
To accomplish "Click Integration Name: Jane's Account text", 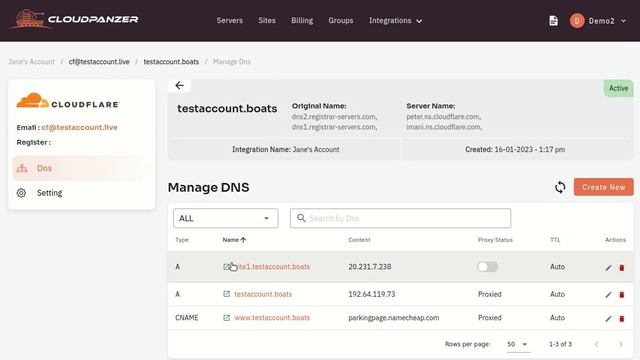I will [x=286, y=149].
